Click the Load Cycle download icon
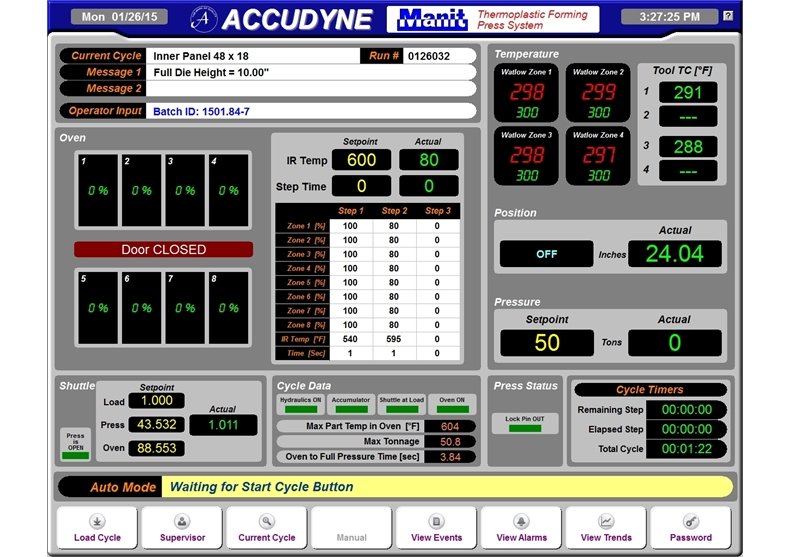This screenshot has width=790, height=557. (x=97, y=521)
